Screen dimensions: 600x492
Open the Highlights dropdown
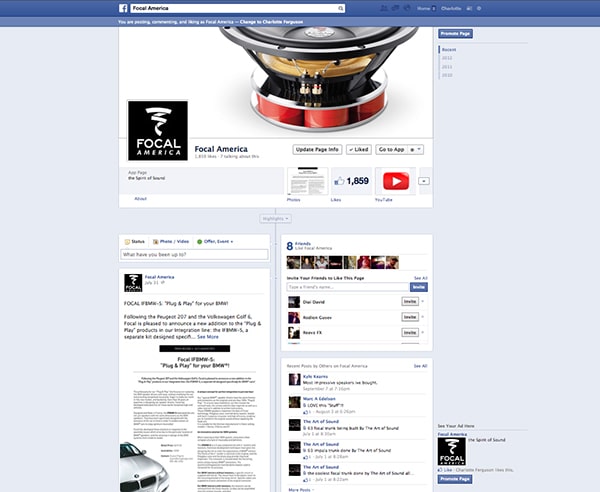coord(275,218)
